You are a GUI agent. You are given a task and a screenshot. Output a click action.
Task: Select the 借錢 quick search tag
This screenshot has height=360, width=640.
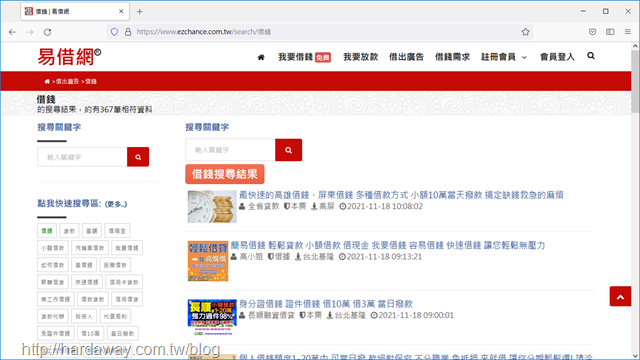(47, 231)
